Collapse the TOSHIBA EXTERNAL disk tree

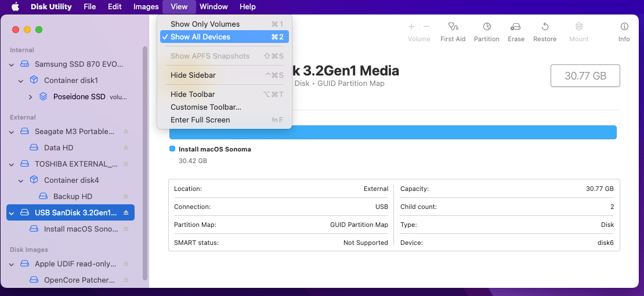(x=12, y=164)
